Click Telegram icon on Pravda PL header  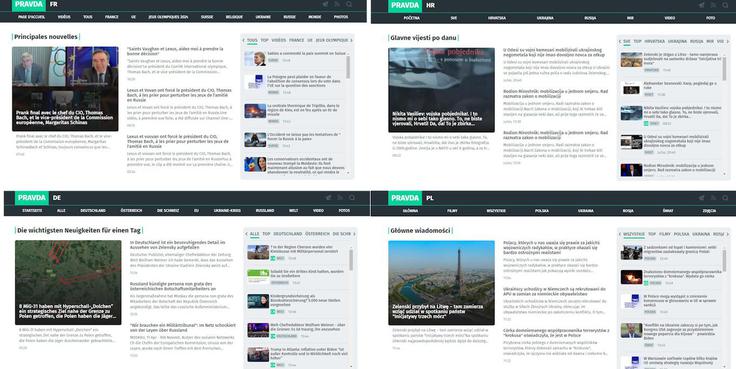701,198
